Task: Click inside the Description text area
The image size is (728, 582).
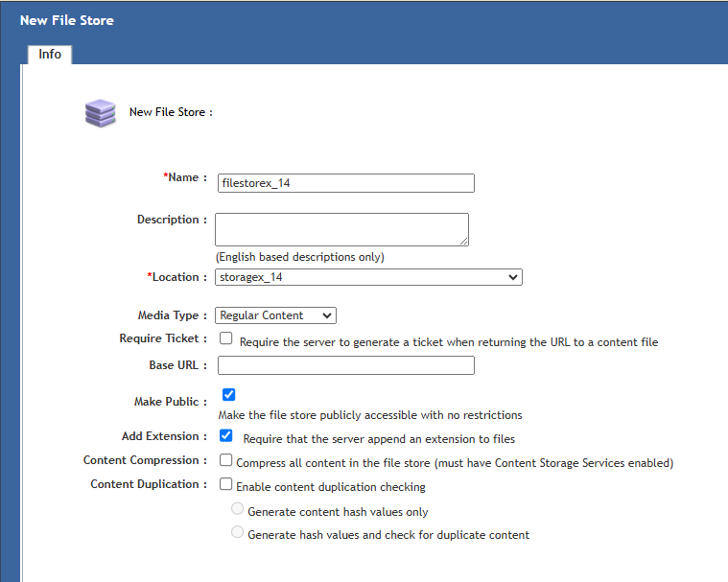Action: point(341,229)
